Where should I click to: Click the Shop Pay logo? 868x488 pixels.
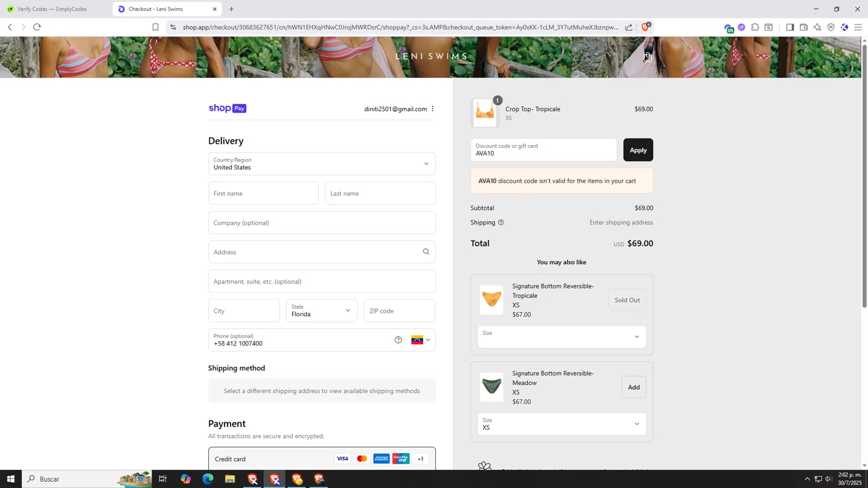(x=227, y=108)
